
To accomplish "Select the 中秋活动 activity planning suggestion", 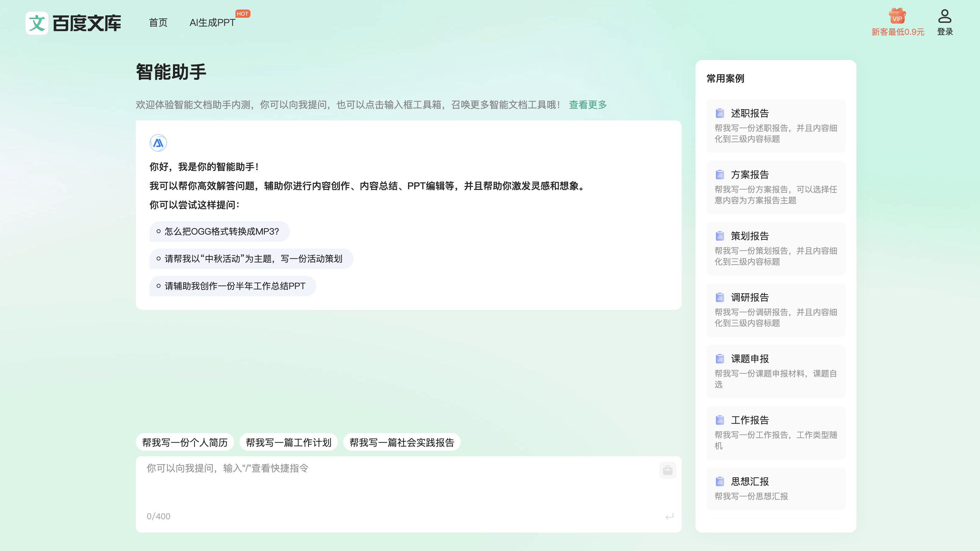I will point(251,259).
